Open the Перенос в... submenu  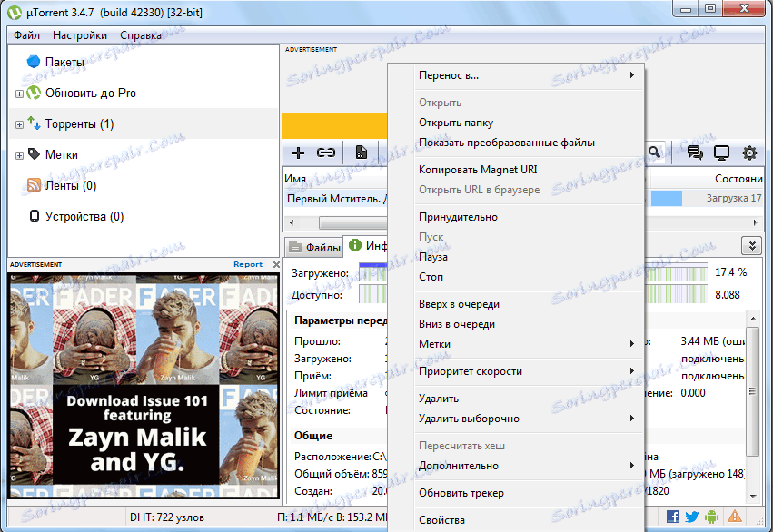pos(528,75)
